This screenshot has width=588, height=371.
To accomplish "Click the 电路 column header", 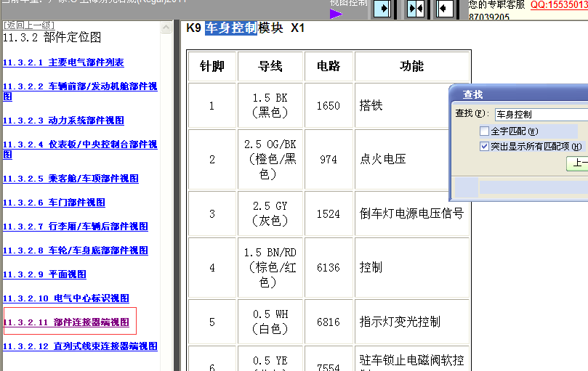I will pos(329,66).
